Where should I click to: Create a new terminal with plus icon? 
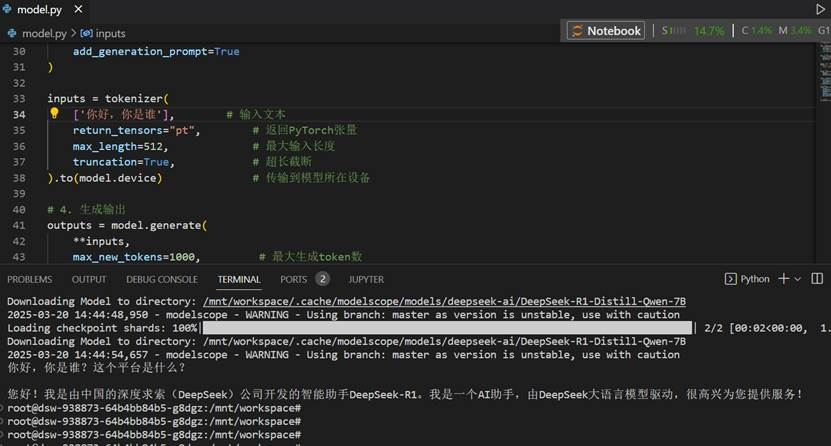pyautogui.click(x=783, y=279)
